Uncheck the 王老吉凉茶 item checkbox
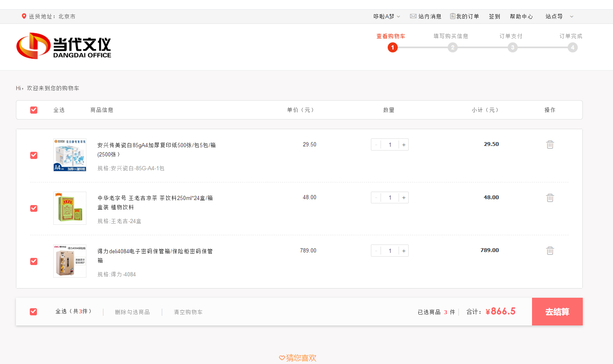 coord(34,208)
